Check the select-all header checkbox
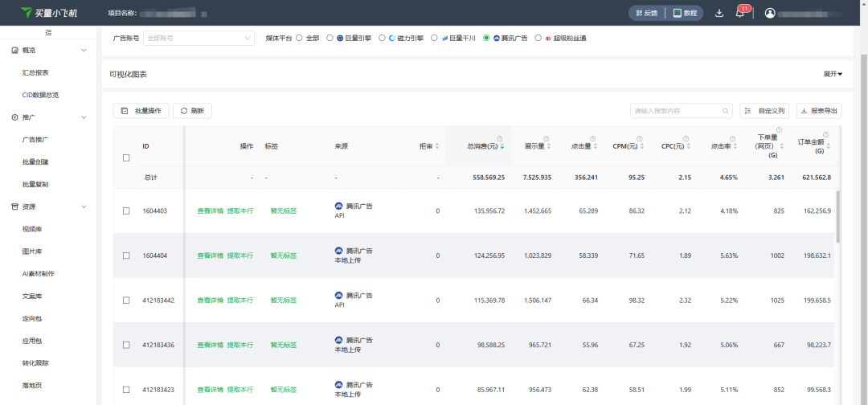Image resolution: width=868 pixels, height=405 pixels. point(126,157)
